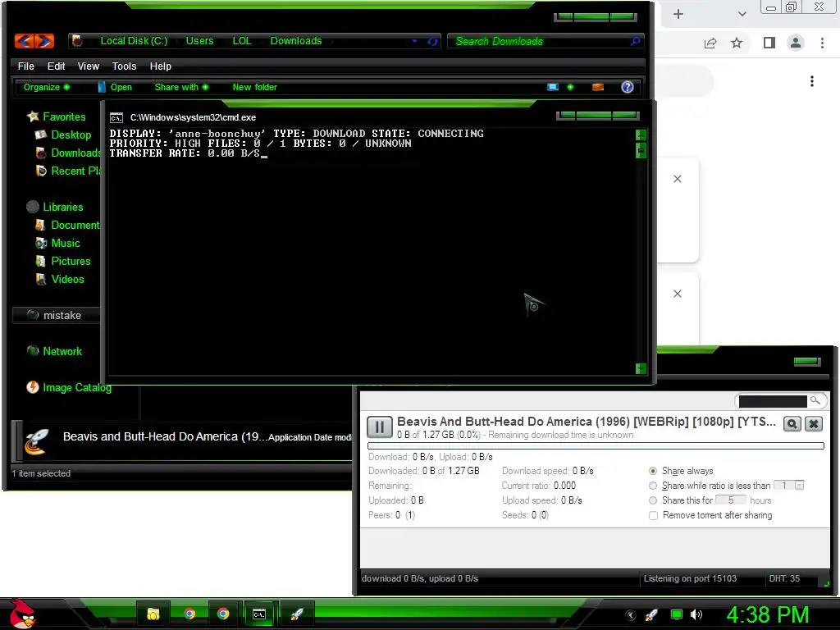Open the Documents library

tap(75, 225)
